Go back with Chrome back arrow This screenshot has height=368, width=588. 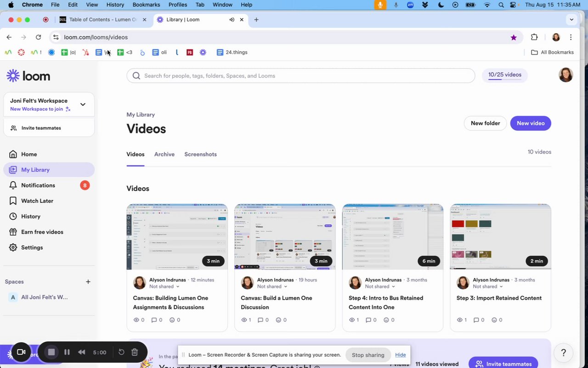click(x=9, y=37)
